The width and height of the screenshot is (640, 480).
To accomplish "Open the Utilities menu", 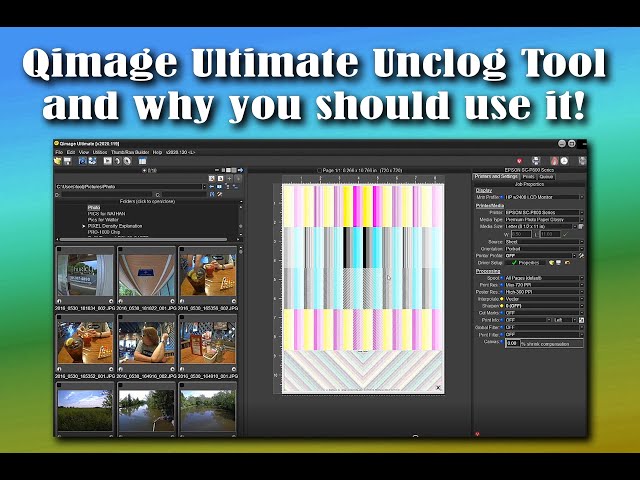I will pos(100,152).
